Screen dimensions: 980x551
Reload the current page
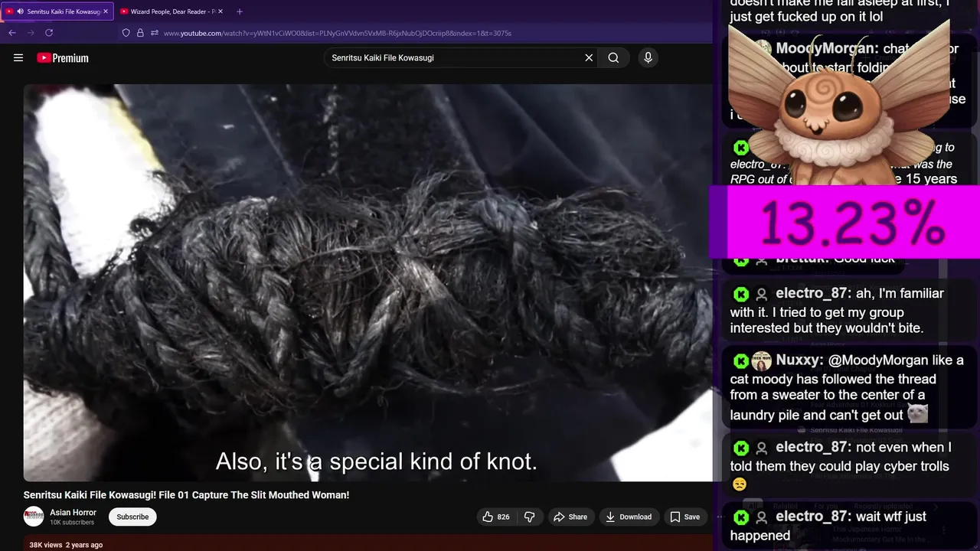tap(49, 33)
